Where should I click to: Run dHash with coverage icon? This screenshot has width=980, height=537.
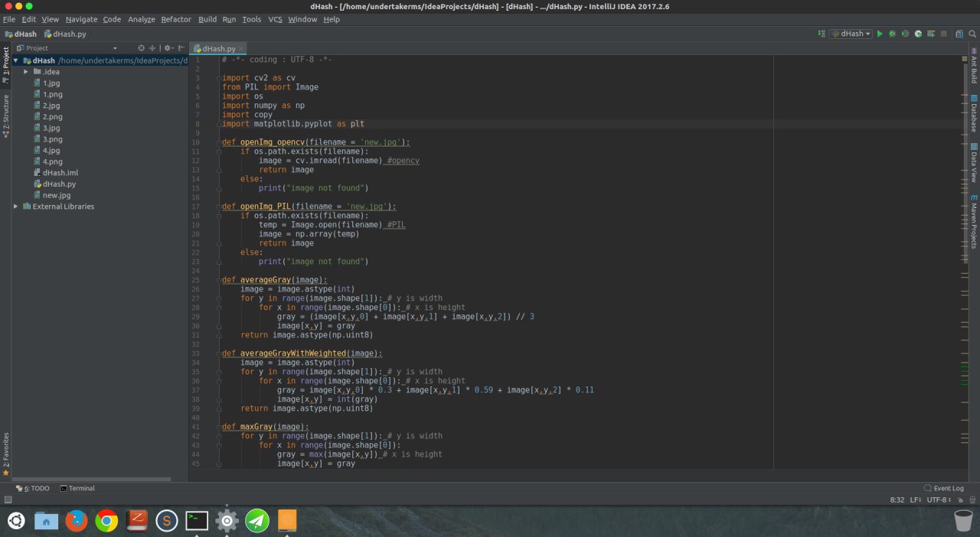tap(906, 34)
